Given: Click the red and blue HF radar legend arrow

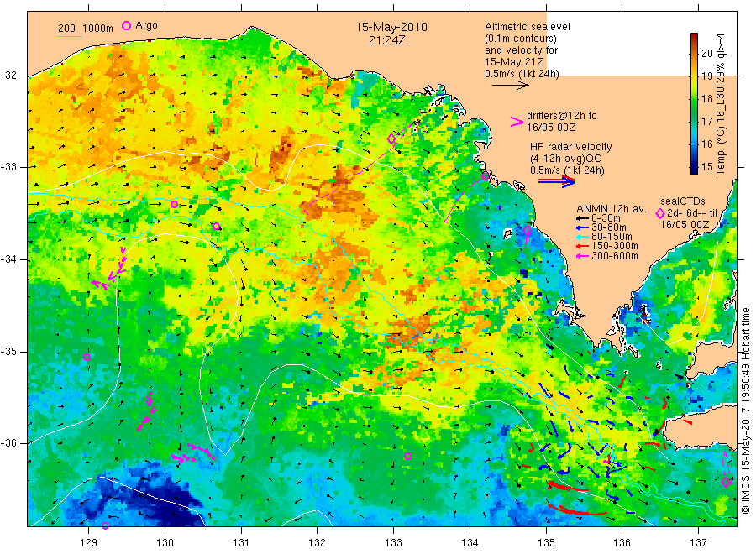Looking at the screenshot, I should (x=557, y=181).
